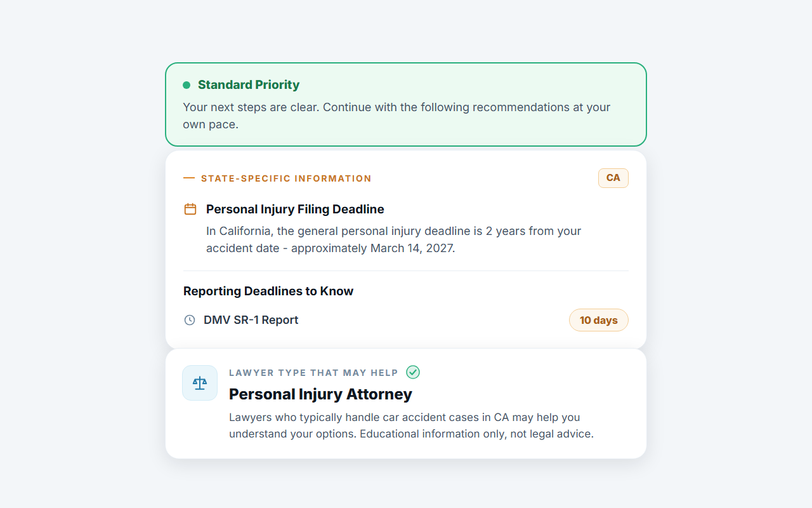Select the DMV SR-1 Report item
This screenshot has height=508, width=812.
tap(251, 320)
